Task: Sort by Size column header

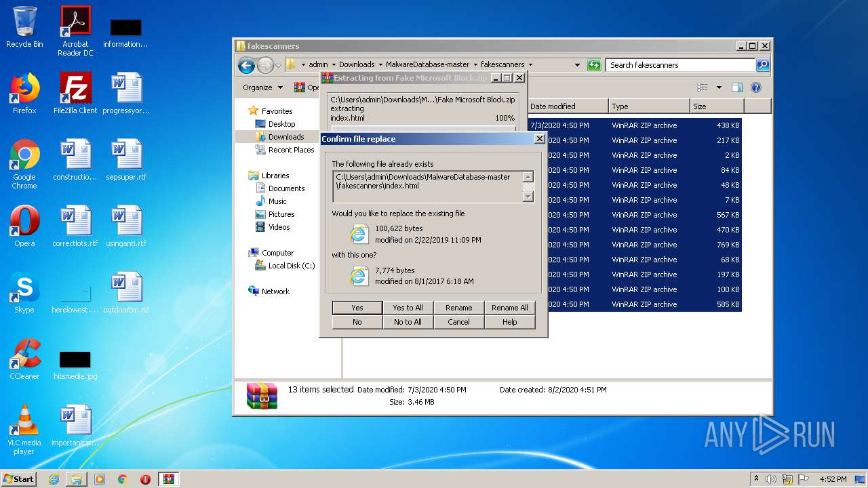Action: (x=717, y=106)
